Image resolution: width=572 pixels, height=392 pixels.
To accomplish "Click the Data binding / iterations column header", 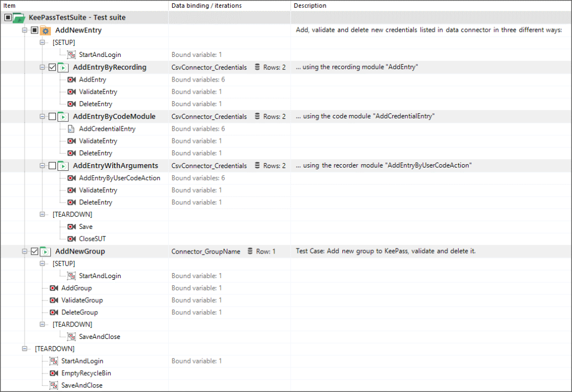I will point(230,6).
